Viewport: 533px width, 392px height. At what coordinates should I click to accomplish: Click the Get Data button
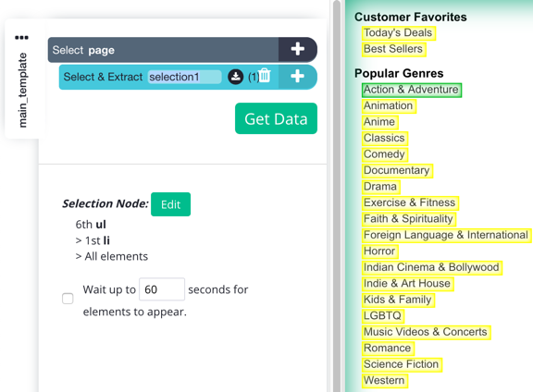pos(276,118)
